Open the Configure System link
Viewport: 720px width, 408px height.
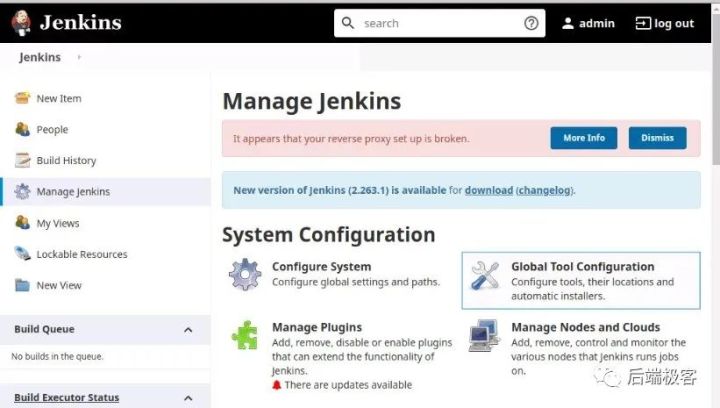[x=321, y=267]
